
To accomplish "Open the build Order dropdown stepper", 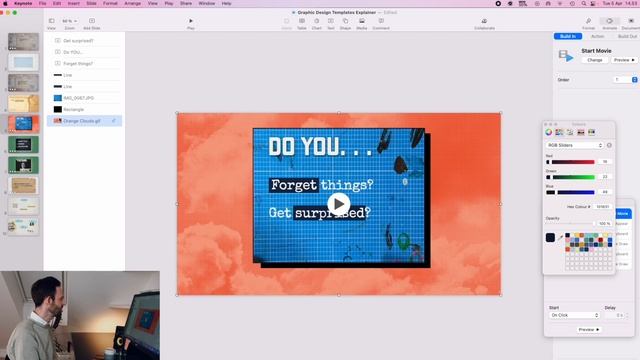I will point(635,80).
